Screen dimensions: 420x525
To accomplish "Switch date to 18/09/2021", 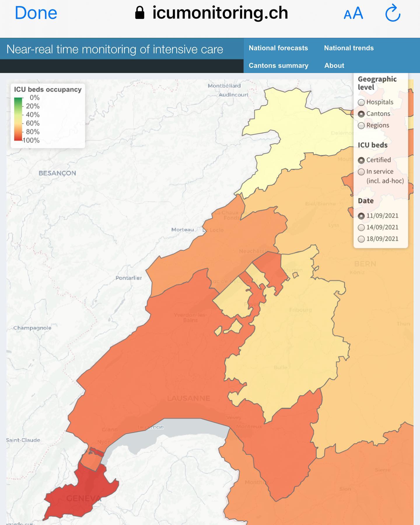I will 361,239.
